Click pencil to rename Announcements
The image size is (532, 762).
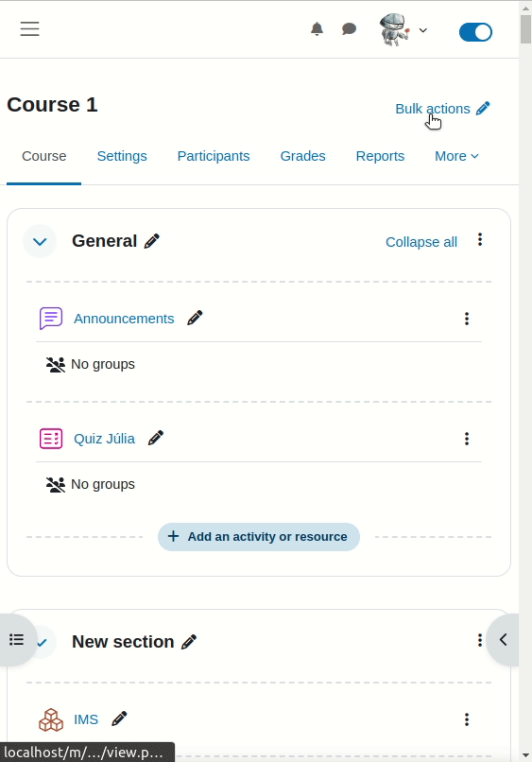(195, 319)
